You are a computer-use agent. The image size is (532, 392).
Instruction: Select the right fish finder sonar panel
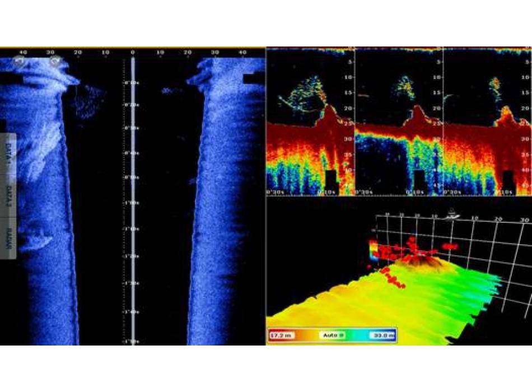[x=486, y=122]
